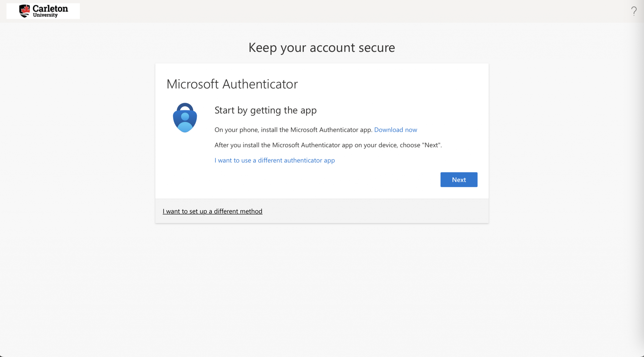The height and width of the screenshot is (357, 644).
Task: Click the "Microsoft Authenticator" card title
Action: point(232,84)
